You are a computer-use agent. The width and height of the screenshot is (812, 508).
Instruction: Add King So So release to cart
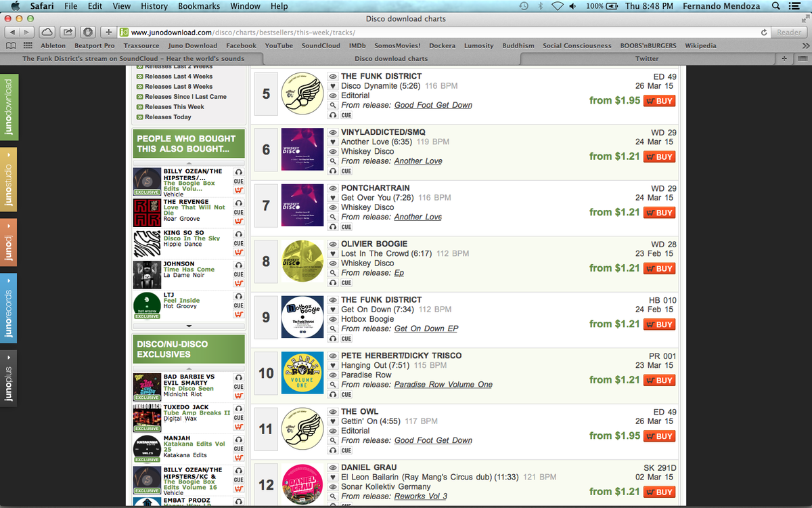238,253
